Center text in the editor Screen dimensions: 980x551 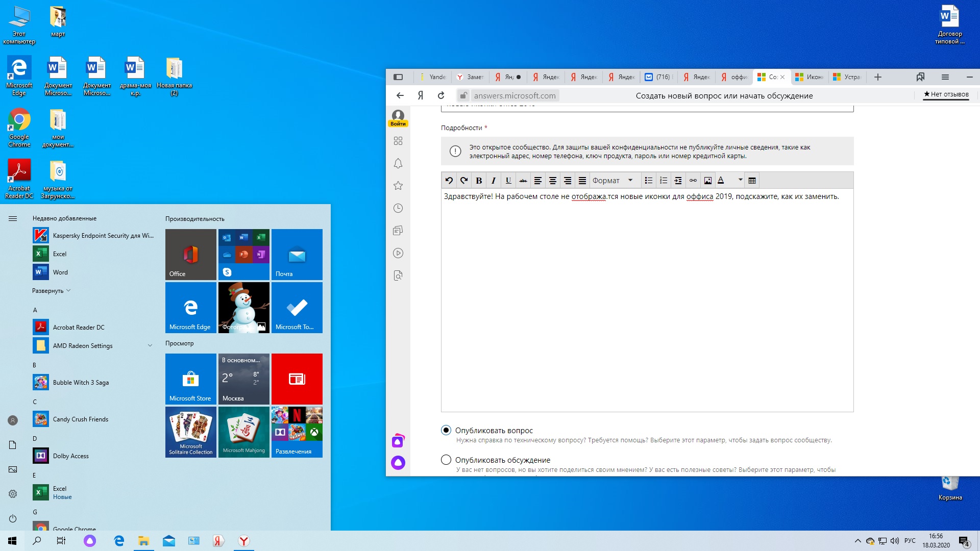553,180
